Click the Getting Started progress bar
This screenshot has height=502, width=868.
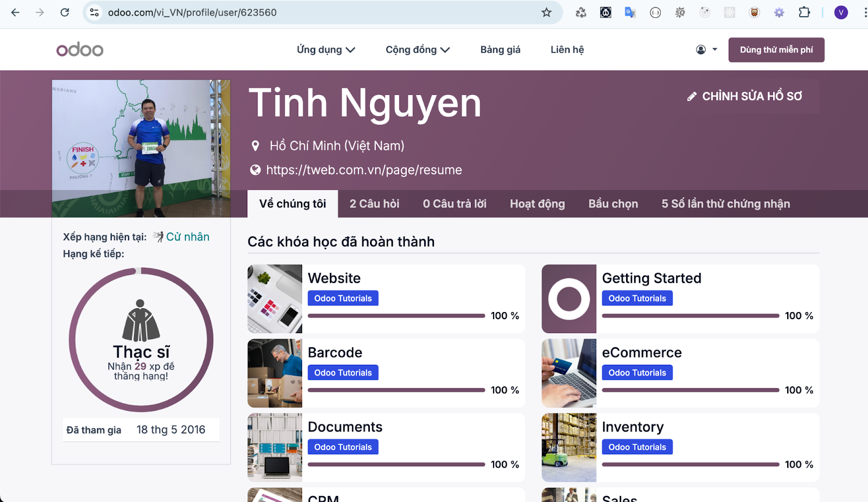[691, 315]
